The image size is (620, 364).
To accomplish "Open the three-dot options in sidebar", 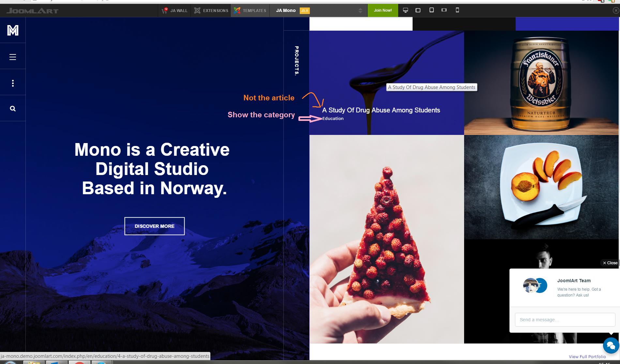I will tap(13, 83).
